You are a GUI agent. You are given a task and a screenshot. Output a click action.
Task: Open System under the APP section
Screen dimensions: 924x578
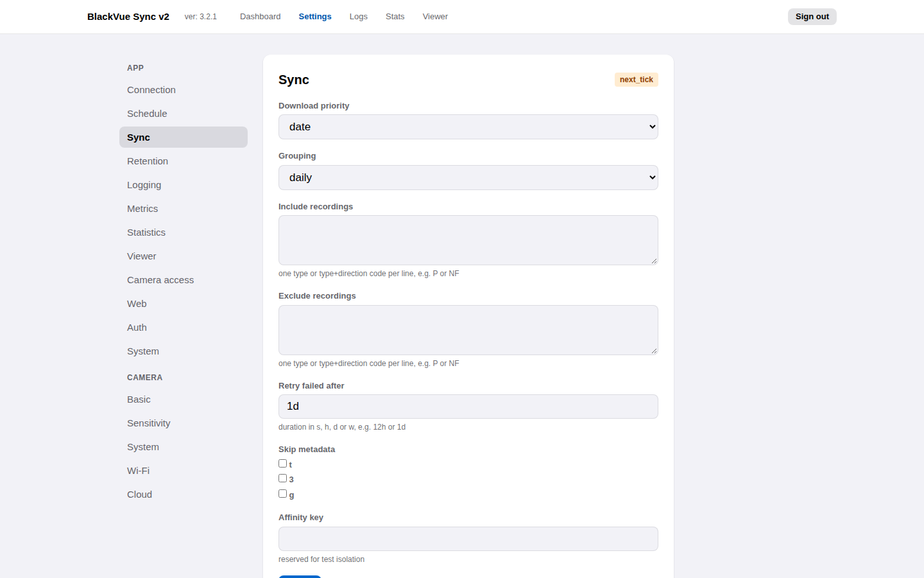(x=184, y=351)
